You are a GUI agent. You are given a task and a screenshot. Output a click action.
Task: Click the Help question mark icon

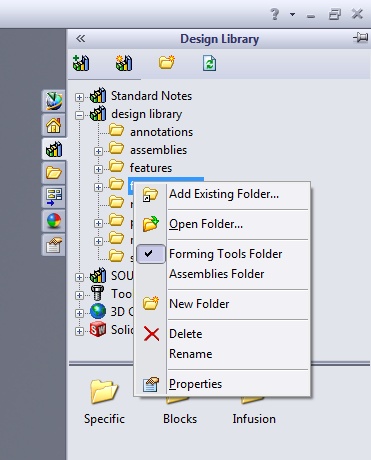275,14
